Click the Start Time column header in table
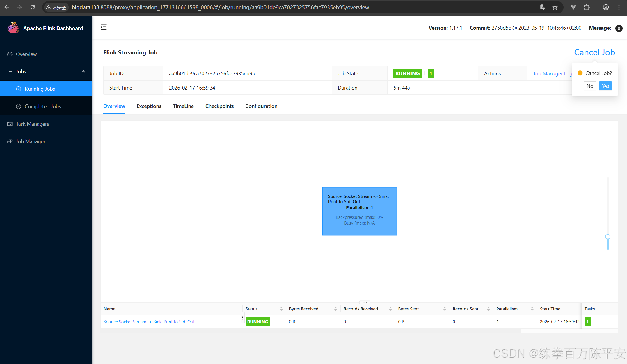 coord(550,309)
